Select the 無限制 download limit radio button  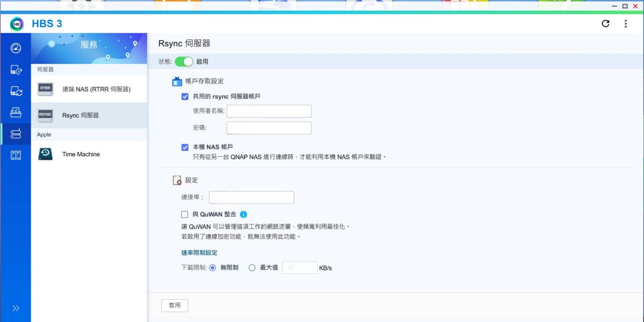pyautogui.click(x=213, y=268)
